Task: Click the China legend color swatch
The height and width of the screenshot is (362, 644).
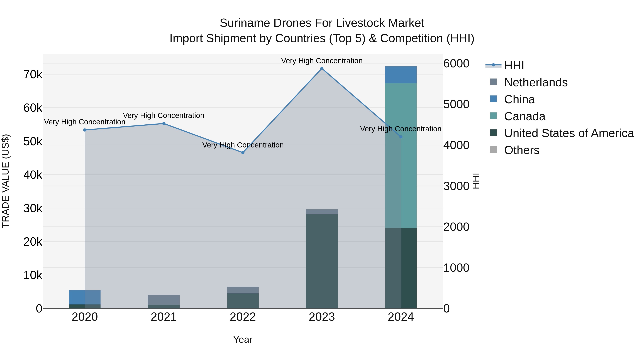Action: [x=494, y=99]
